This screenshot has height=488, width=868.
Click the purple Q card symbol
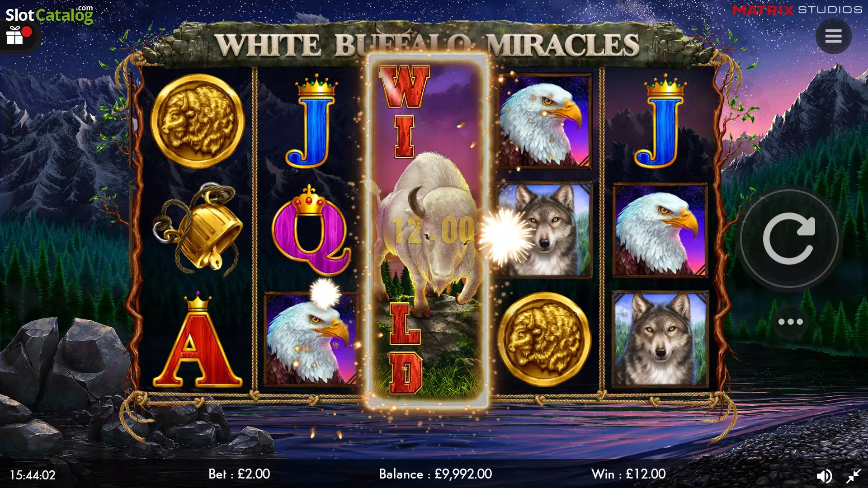pos(311,230)
